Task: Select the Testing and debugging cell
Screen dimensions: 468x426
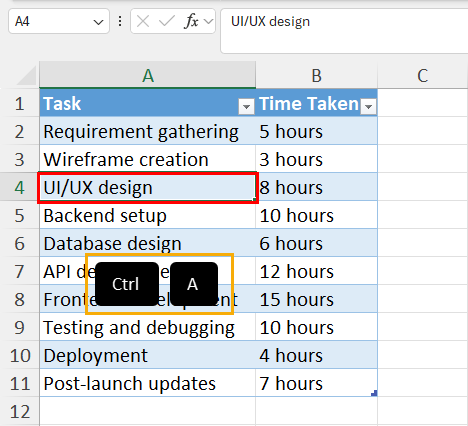Action: (x=148, y=327)
